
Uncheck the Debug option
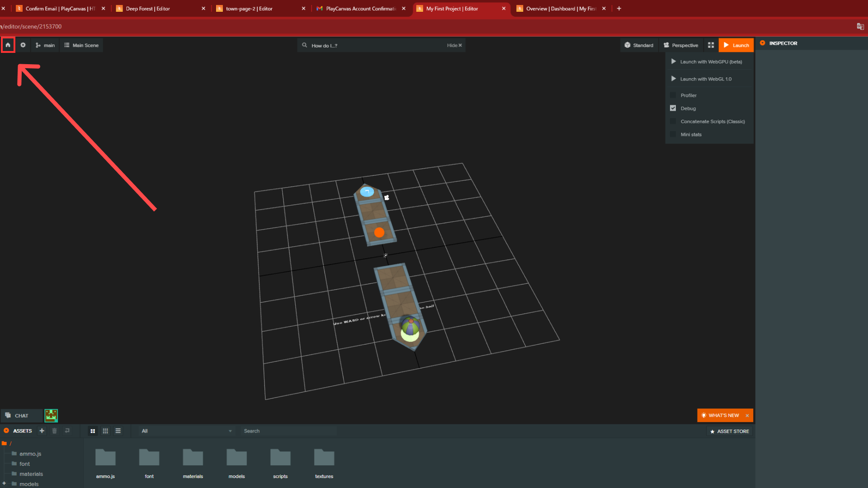coord(673,108)
